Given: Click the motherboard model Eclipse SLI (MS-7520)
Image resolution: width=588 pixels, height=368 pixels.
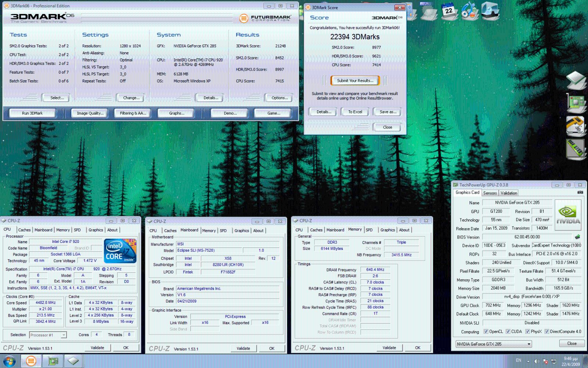Looking at the screenshot, I should coord(209,250).
